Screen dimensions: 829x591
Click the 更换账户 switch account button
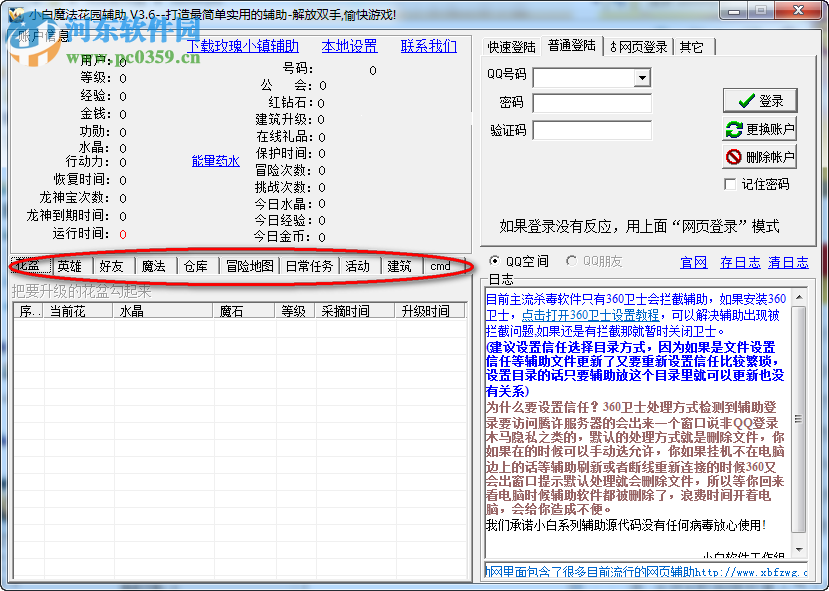coord(760,129)
